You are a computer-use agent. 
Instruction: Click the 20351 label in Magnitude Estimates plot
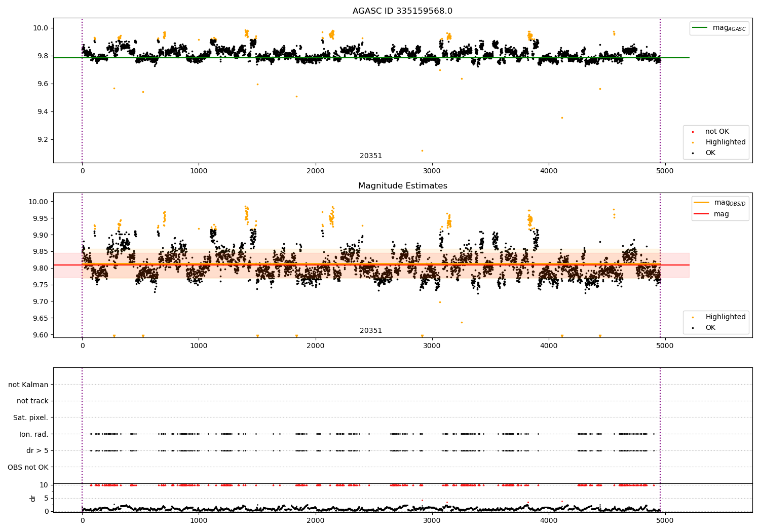(371, 331)
